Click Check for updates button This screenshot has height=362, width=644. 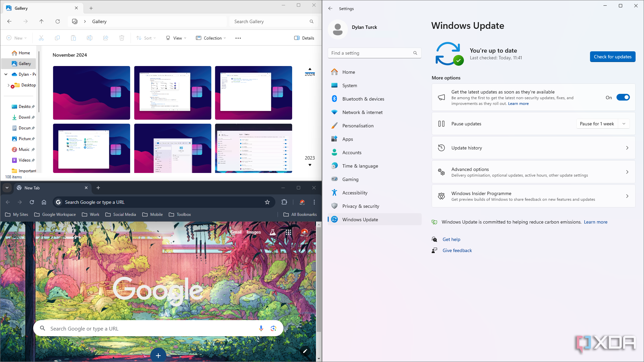612,57
